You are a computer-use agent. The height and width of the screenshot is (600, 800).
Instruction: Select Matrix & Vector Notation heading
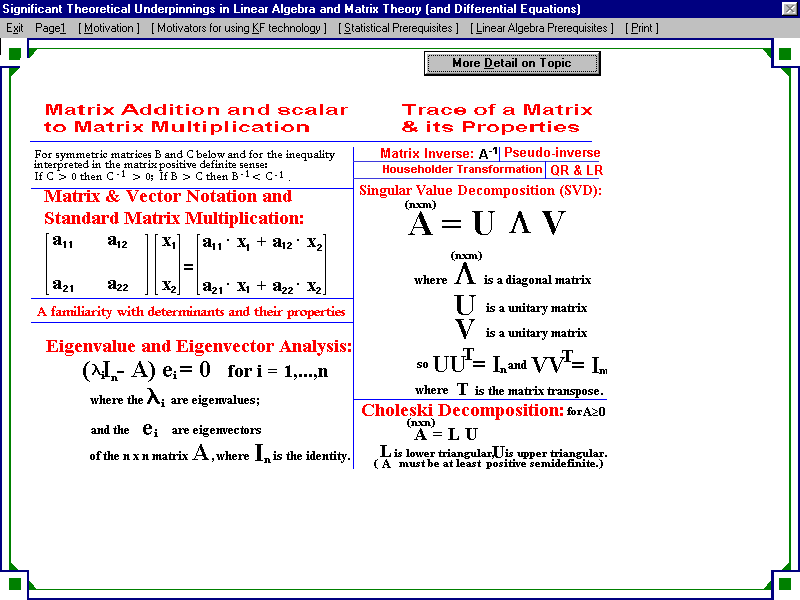173,207
